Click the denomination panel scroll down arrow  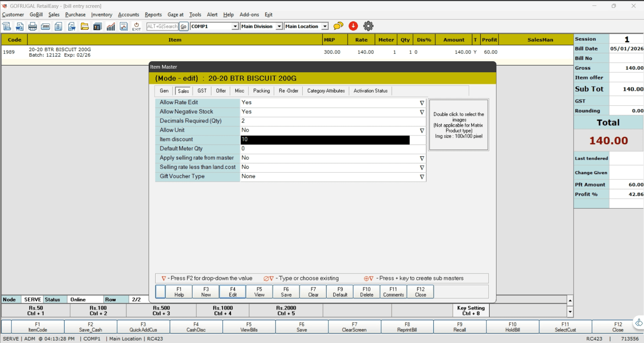coord(570,312)
